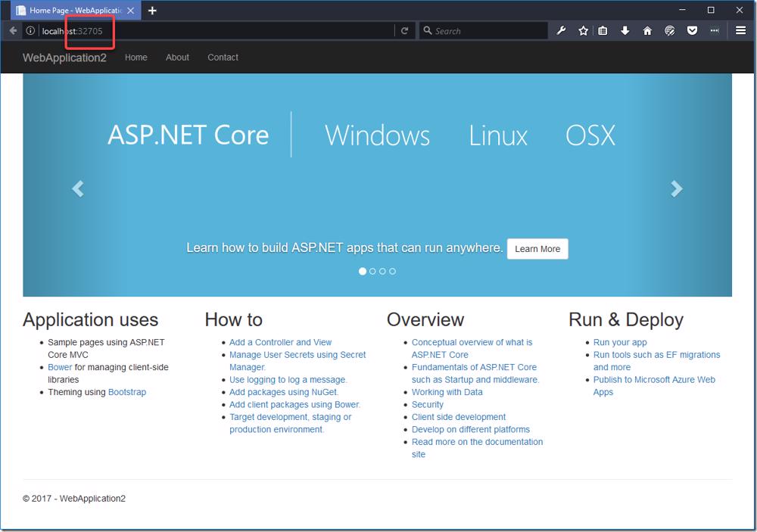Select the first filled carousel indicator dot
The height and width of the screenshot is (532, 757).
pyautogui.click(x=363, y=272)
